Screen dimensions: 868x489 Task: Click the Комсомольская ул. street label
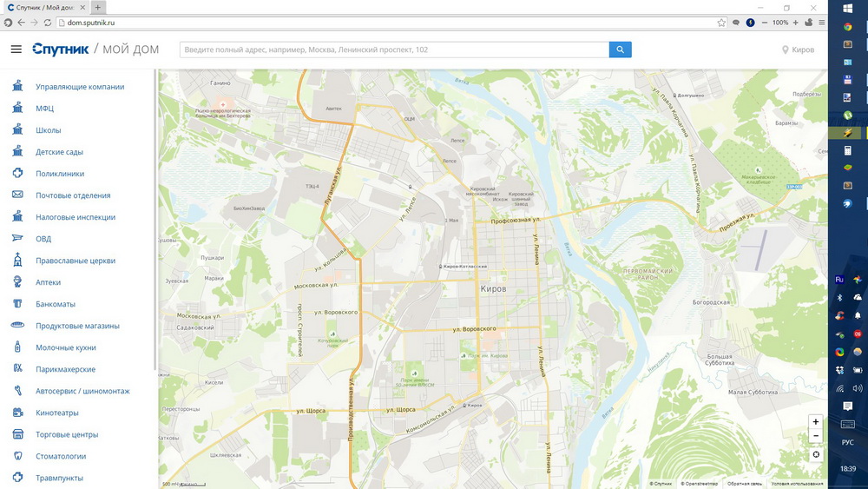pos(431,420)
